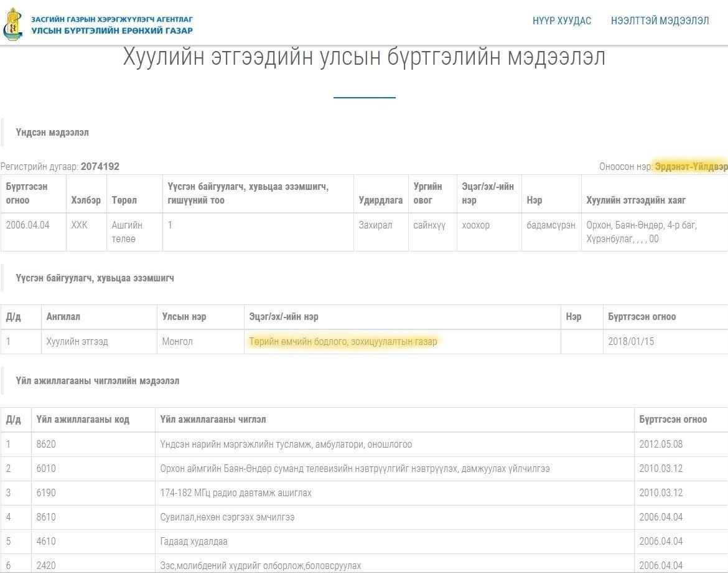Select registration number 2074192

point(100,167)
